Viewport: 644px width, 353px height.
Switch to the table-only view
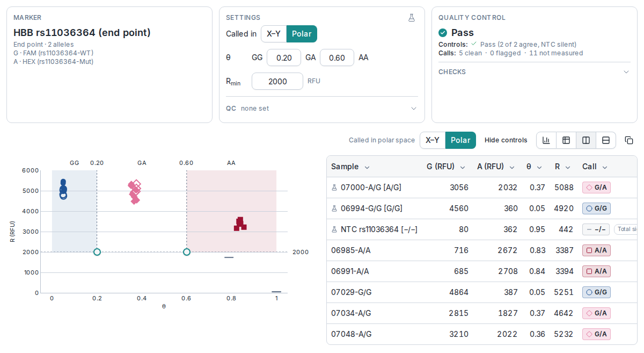[x=566, y=140]
